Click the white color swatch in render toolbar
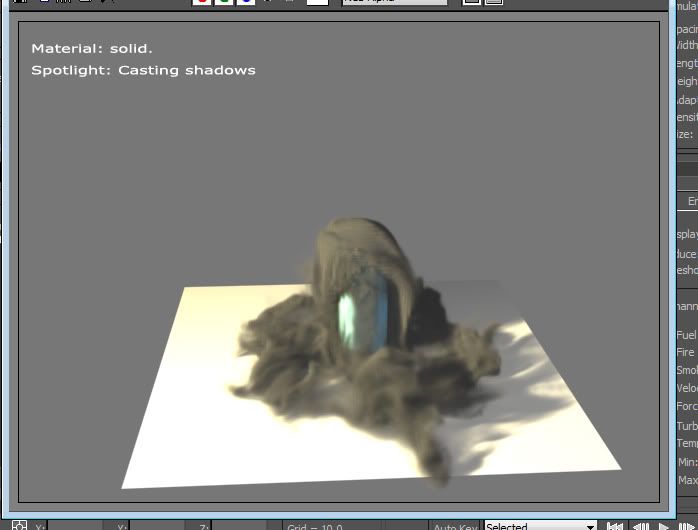The width and height of the screenshot is (698, 530). 317,2
